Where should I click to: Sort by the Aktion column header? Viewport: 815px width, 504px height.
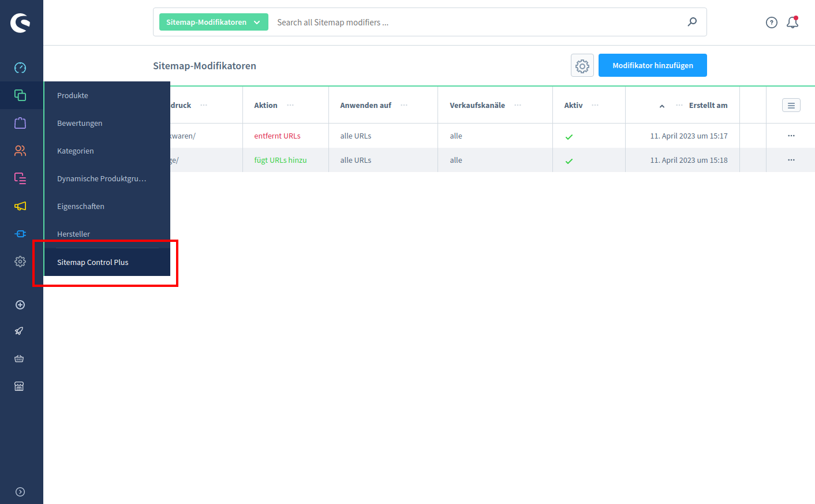[x=266, y=105]
